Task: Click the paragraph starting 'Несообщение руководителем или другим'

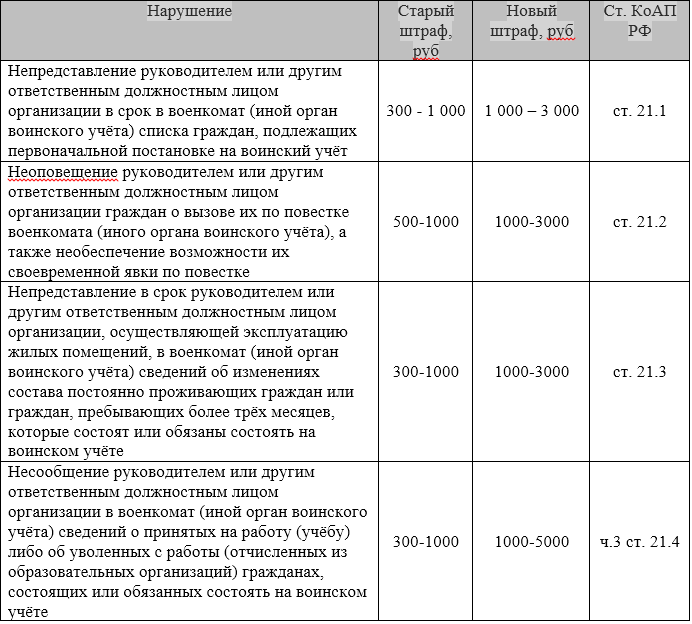Action: [188, 541]
